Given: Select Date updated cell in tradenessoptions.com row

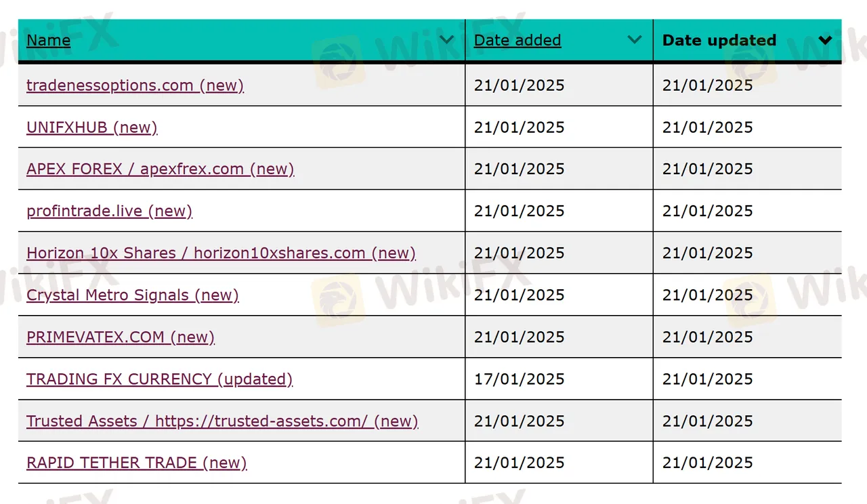Looking at the screenshot, I should point(748,85).
